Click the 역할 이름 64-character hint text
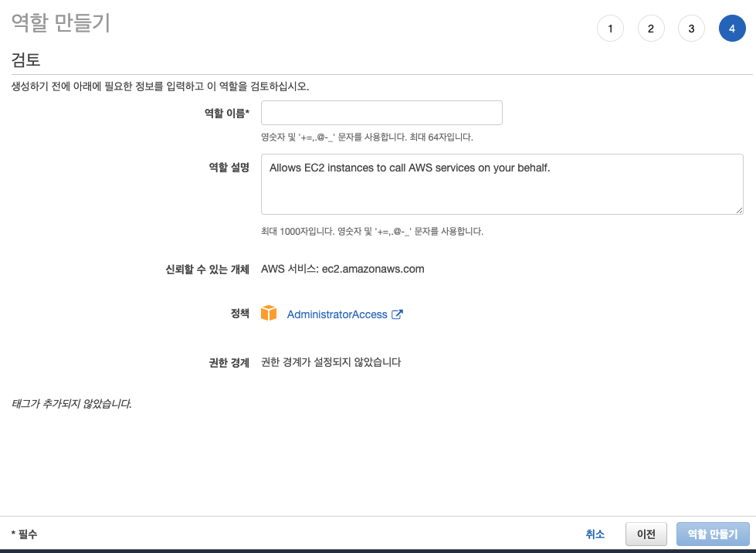The image size is (756, 553). point(367,137)
